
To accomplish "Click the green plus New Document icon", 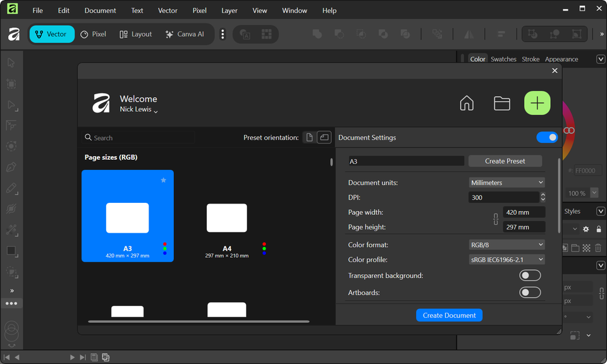I will pos(537,103).
